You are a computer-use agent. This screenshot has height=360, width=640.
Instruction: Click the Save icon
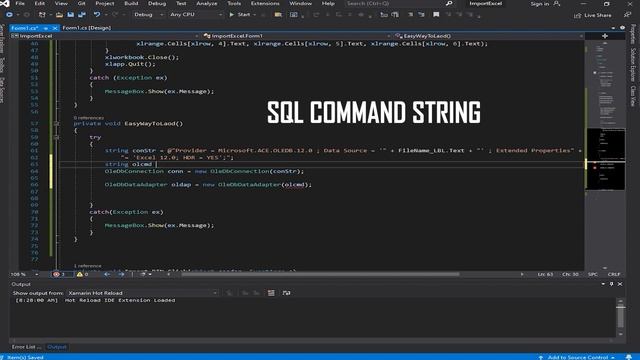71,15
